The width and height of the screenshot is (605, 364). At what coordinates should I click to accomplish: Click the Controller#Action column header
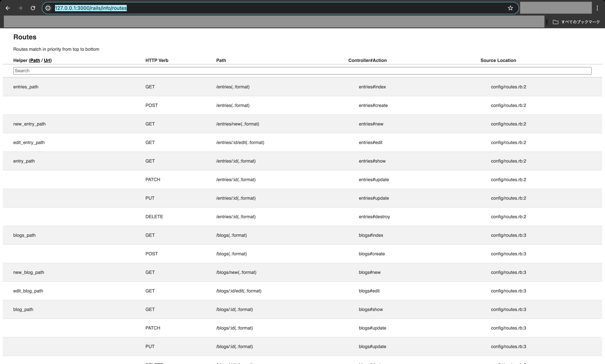coord(367,60)
